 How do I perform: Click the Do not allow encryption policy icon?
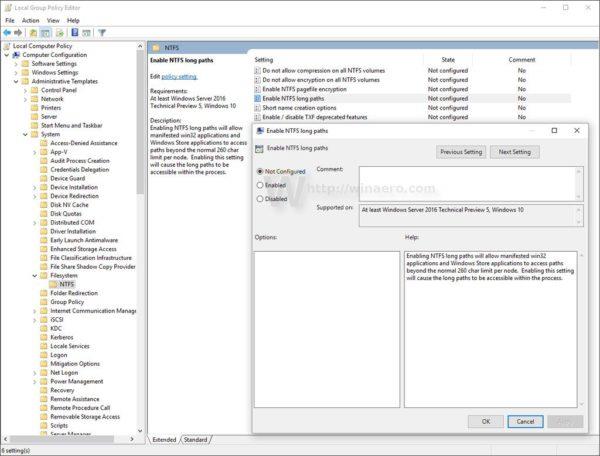point(258,80)
